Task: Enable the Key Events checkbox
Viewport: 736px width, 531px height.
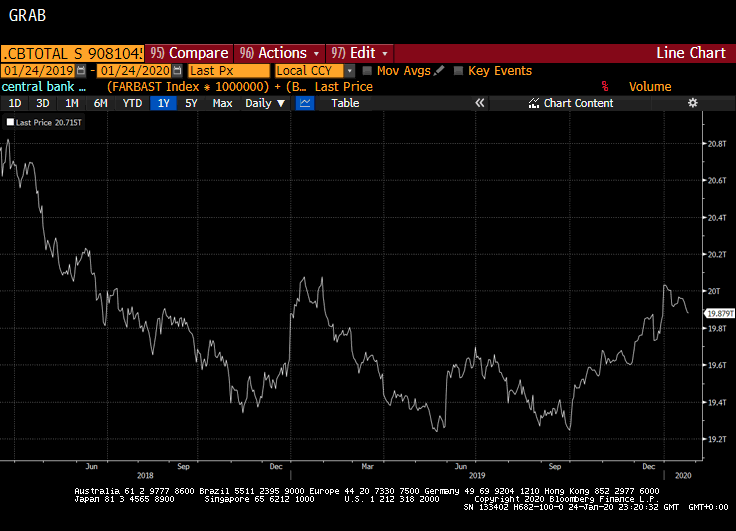Action: pos(458,71)
